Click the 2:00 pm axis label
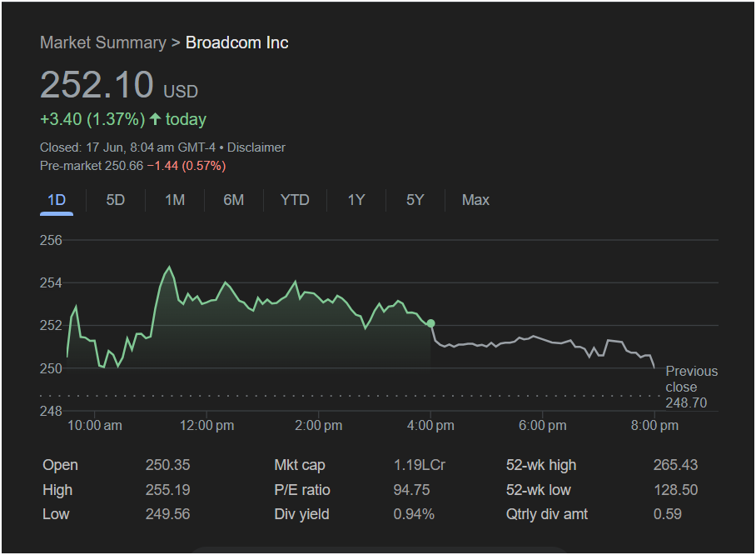 click(319, 426)
